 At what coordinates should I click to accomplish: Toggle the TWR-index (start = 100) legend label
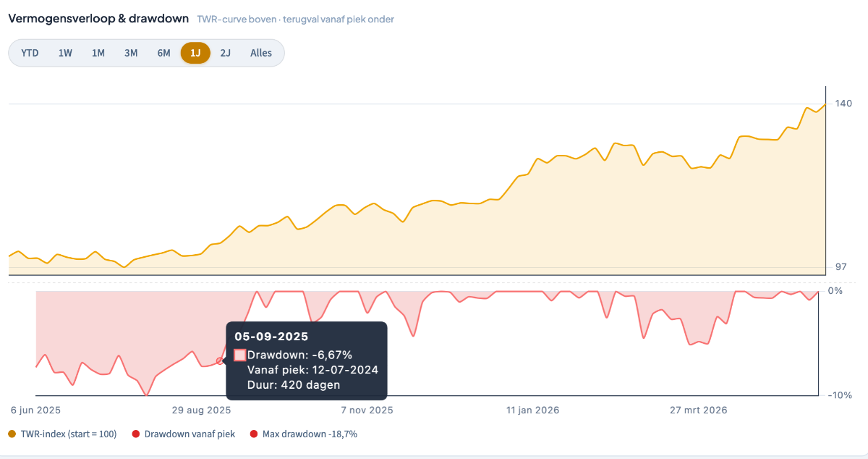[x=68, y=434]
